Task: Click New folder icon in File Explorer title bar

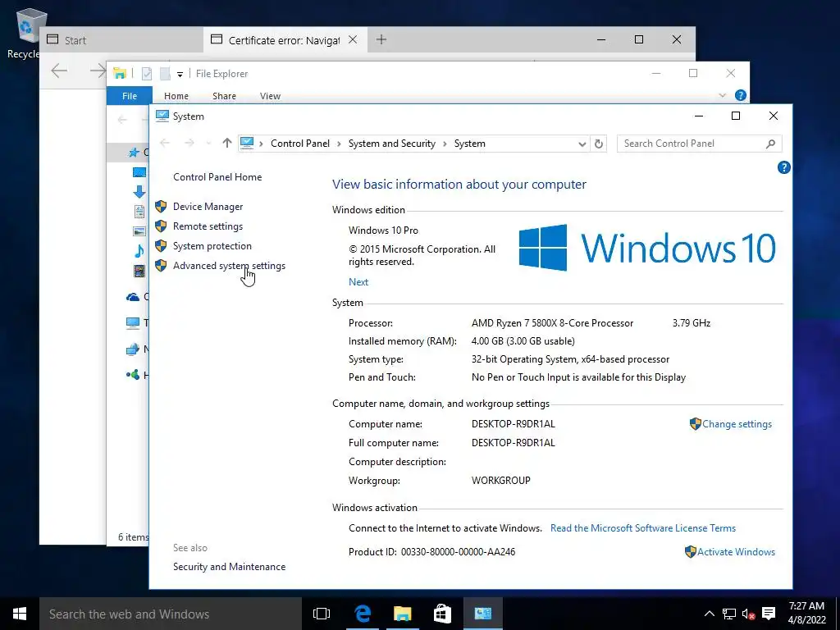Action: click(x=165, y=73)
